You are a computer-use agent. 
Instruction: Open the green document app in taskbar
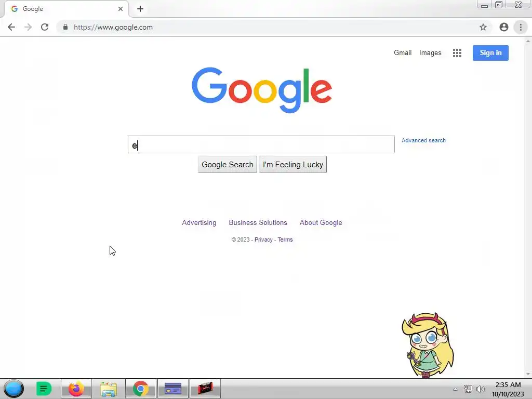pos(44,389)
